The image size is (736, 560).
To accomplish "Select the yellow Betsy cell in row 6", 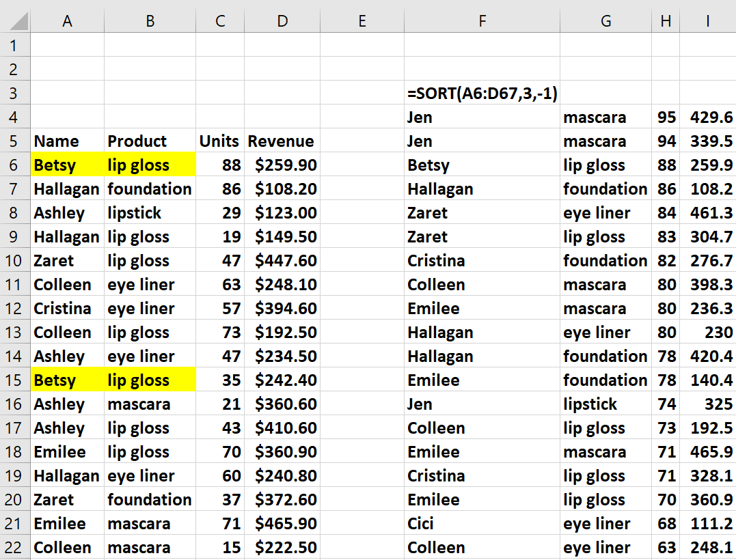I will (67, 165).
